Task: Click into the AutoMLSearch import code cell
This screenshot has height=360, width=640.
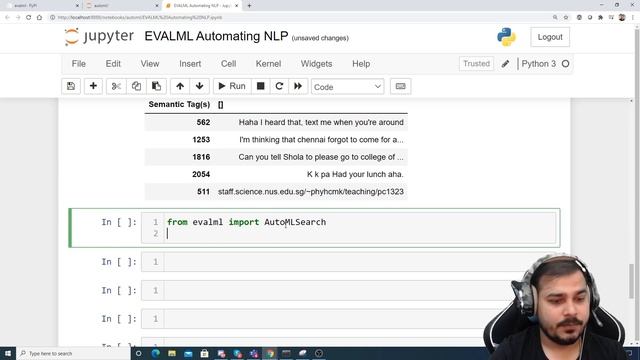Action: click(360, 227)
